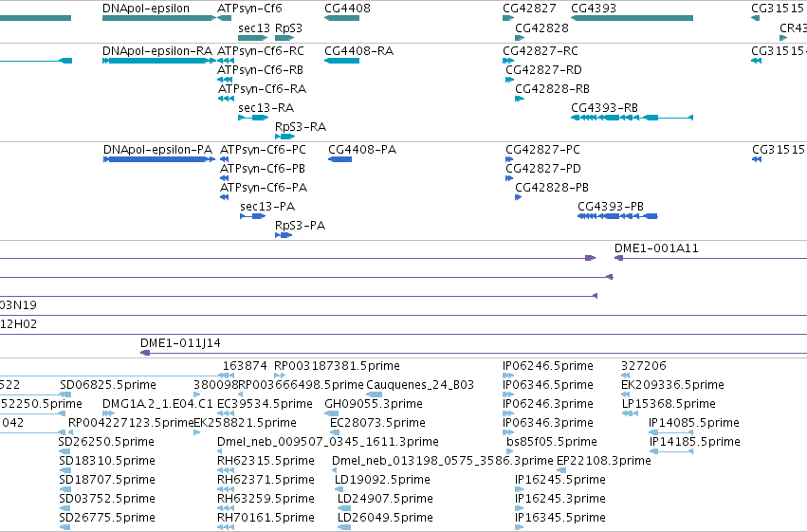Viewport: 807px width, 532px height.
Task: Select EST IP06346.5prime
Action: point(508,394)
